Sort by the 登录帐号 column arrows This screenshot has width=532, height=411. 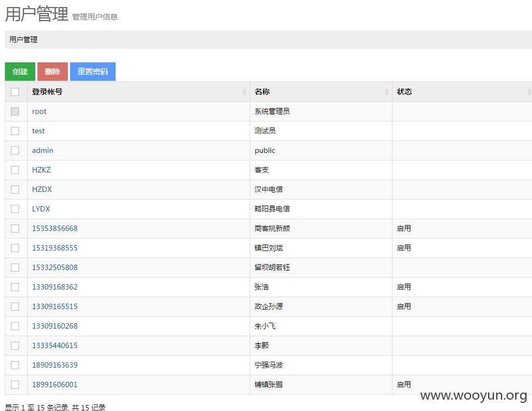point(244,92)
